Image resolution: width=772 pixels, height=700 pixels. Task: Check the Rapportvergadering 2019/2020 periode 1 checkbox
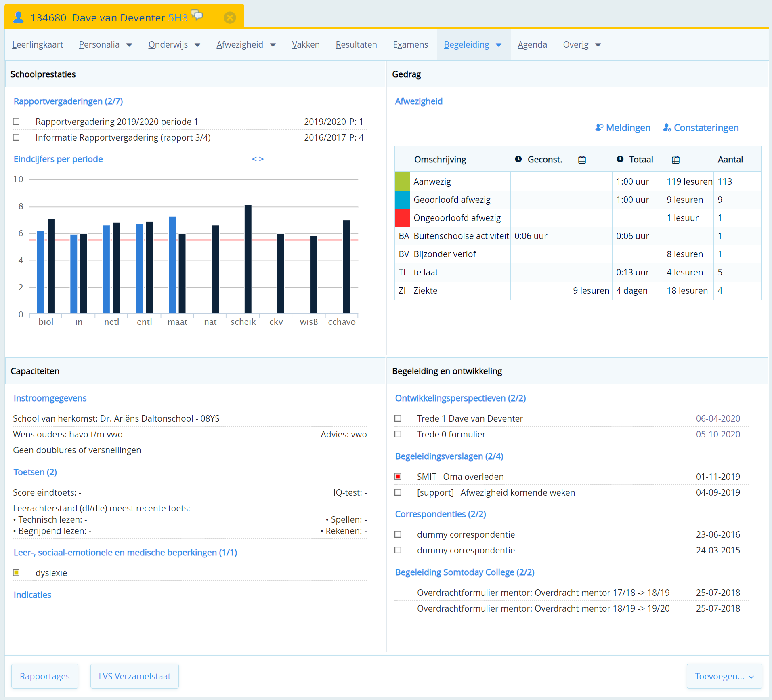click(x=17, y=121)
